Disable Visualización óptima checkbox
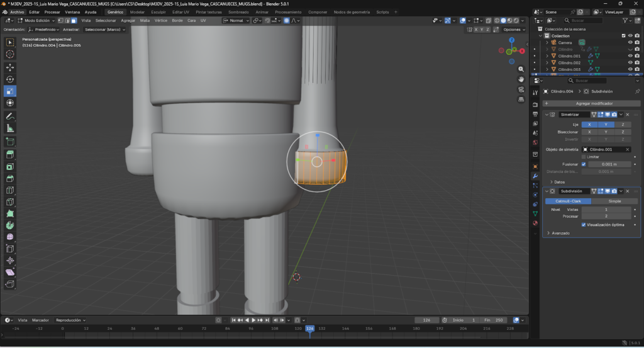Screen dimensions: 644x348 click(x=584, y=224)
